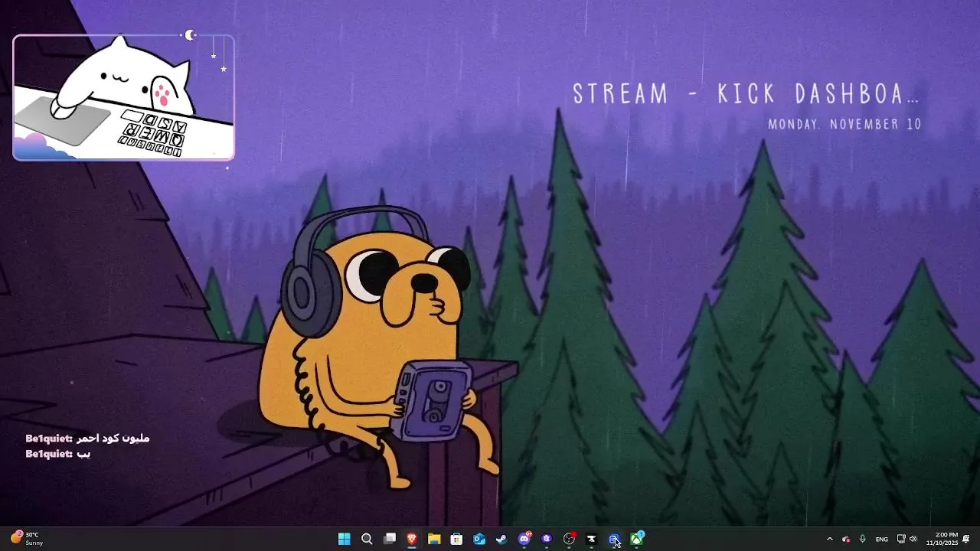Open the weather widget showing 30°C Sunny
The width and height of the screenshot is (980, 551).
click(x=26, y=539)
